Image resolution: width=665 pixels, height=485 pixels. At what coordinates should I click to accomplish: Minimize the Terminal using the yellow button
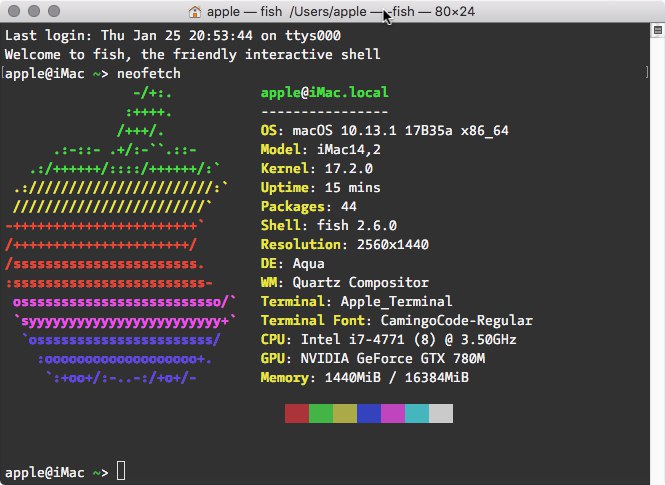click(34, 12)
